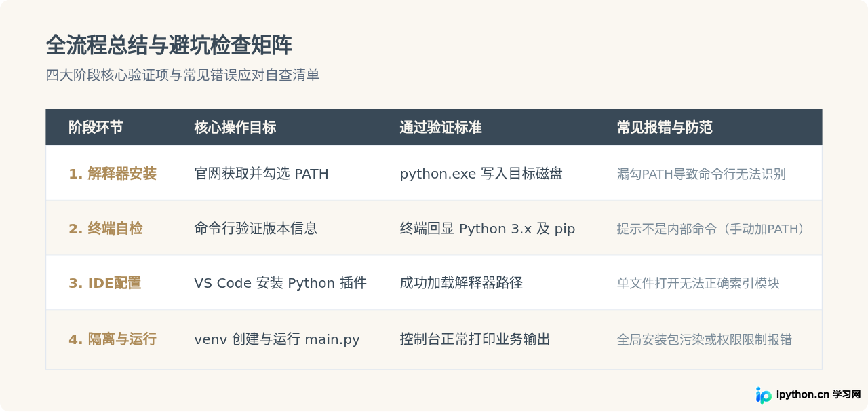Click the cell 'venv 创建与运行 main.py'

coord(277,339)
